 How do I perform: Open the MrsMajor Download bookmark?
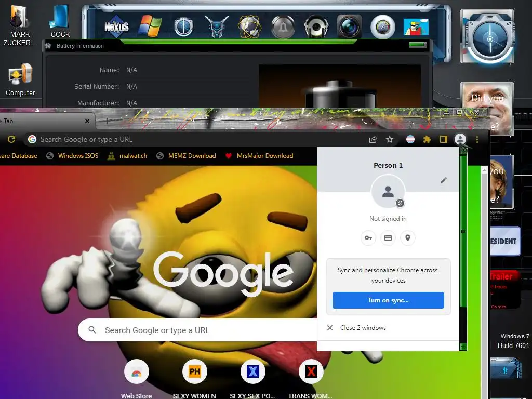coord(260,156)
